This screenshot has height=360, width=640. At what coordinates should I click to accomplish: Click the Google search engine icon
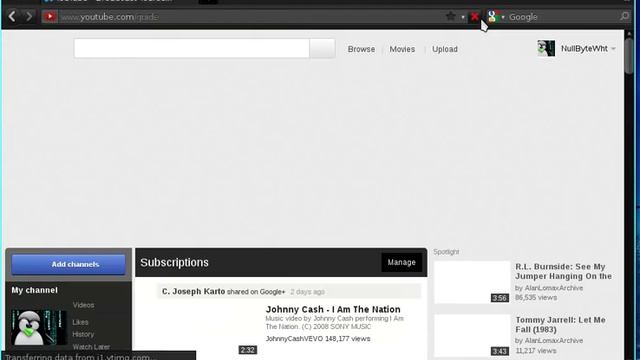click(x=492, y=17)
